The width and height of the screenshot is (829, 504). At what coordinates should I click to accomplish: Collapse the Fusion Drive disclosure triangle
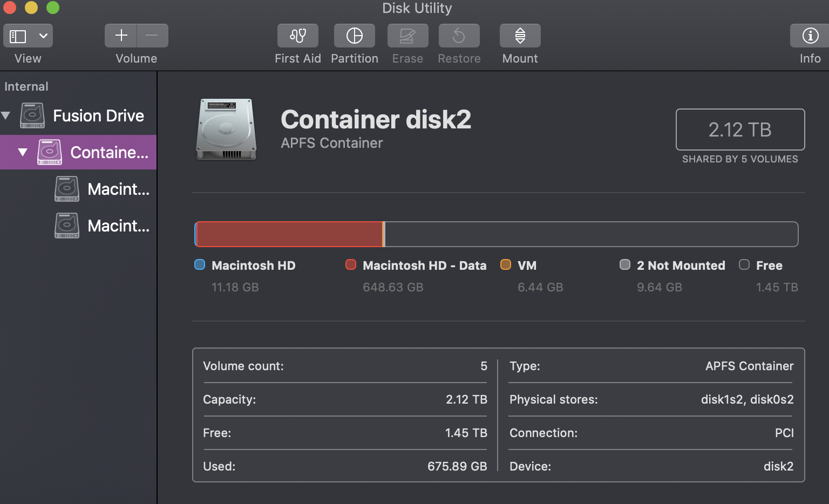(6, 115)
